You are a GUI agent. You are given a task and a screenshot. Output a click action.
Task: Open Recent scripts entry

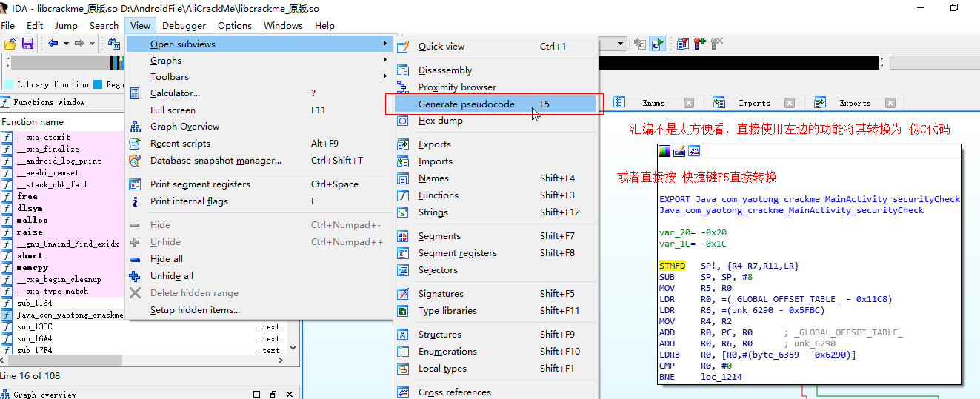pyautogui.click(x=259, y=144)
